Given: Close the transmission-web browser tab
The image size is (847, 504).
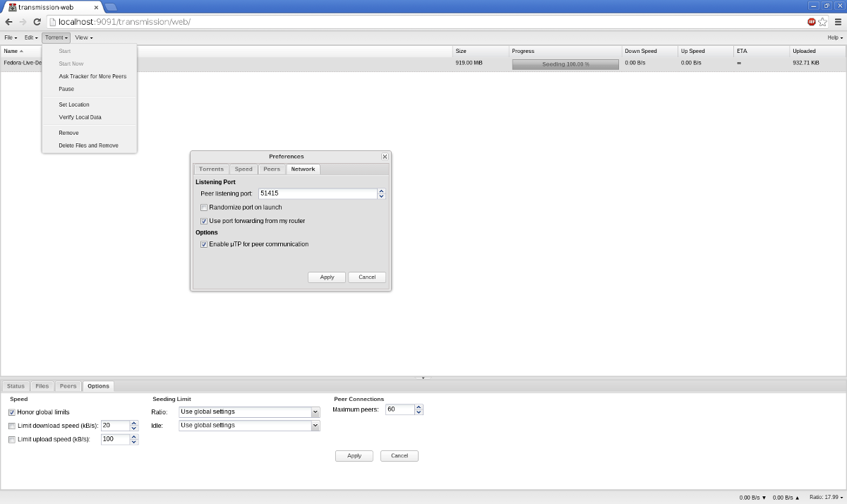Looking at the screenshot, I should pyautogui.click(x=97, y=7).
